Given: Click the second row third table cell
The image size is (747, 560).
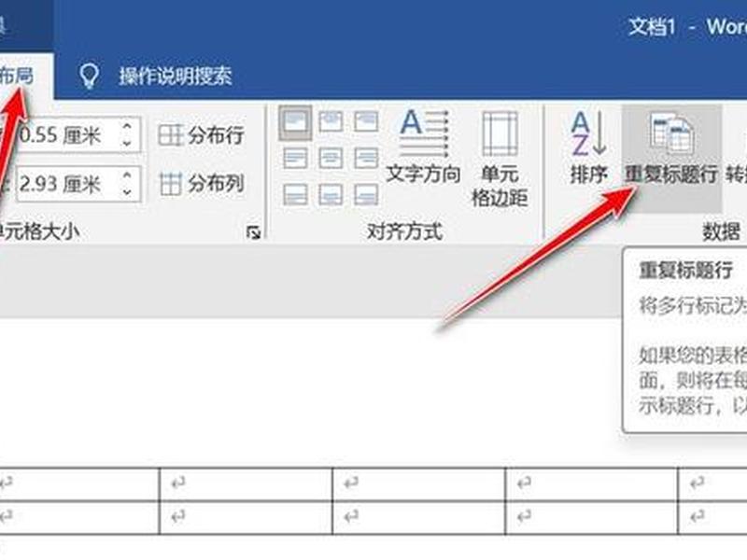Looking at the screenshot, I should (418, 517).
